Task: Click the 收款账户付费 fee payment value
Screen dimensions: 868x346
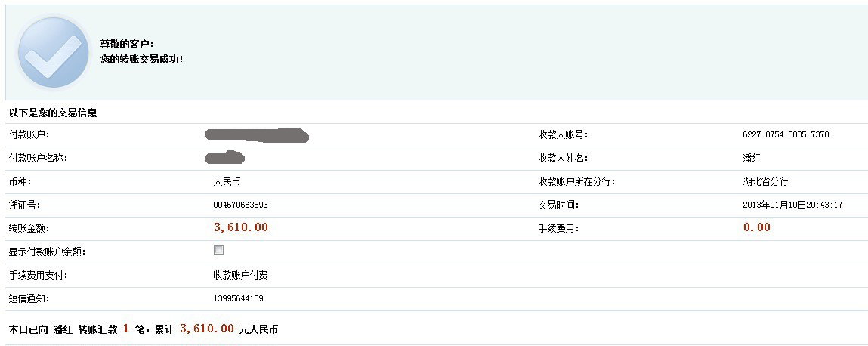Action: (x=241, y=275)
